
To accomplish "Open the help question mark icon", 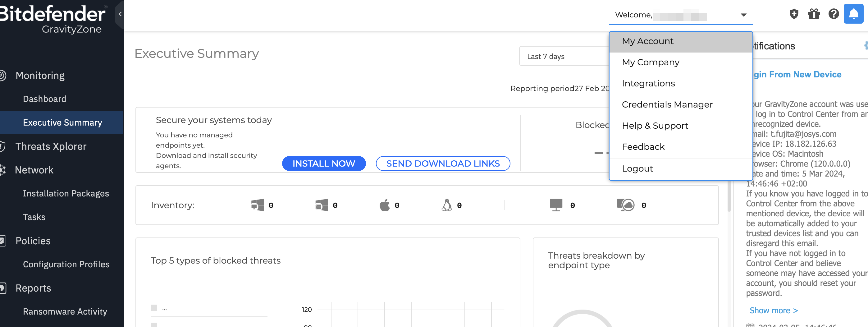I will point(833,14).
